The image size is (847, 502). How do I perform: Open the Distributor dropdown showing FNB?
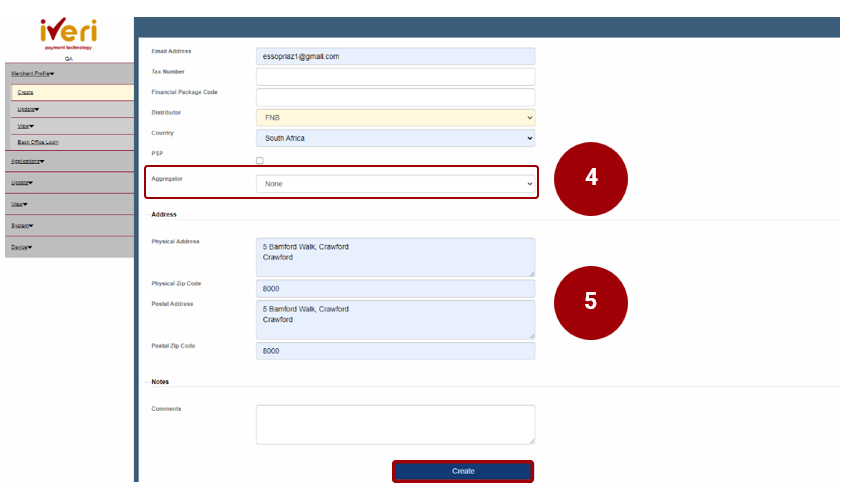pos(395,118)
